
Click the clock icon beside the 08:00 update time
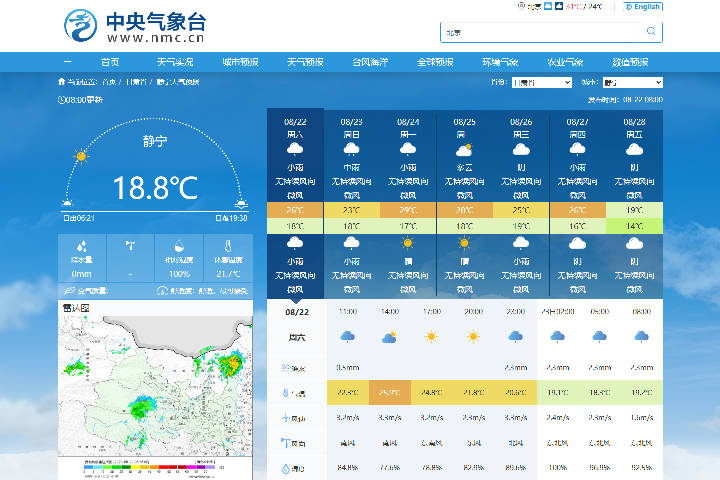(x=62, y=100)
